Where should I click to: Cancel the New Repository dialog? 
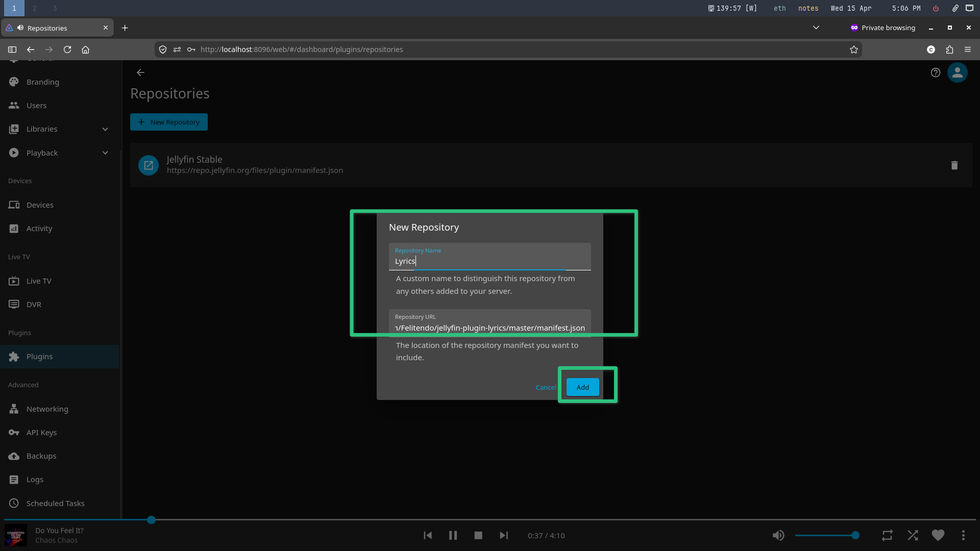click(546, 387)
